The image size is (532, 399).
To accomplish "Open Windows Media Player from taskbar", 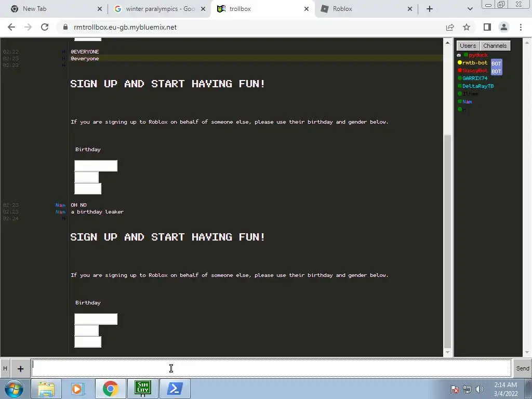I will pyautogui.click(x=78, y=389).
